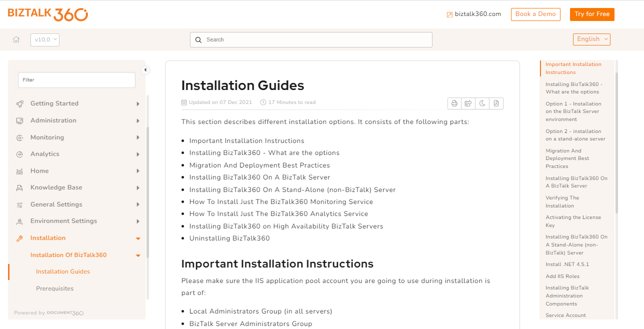Jump to Important Installation Instructions in the contents
Image resolution: width=644 pixels, height=329 pixels.
pos(573,68)
